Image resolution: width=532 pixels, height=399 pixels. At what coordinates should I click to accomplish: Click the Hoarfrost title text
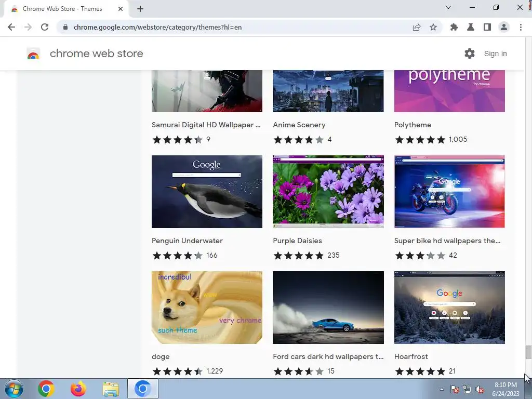tap(411, 356)
